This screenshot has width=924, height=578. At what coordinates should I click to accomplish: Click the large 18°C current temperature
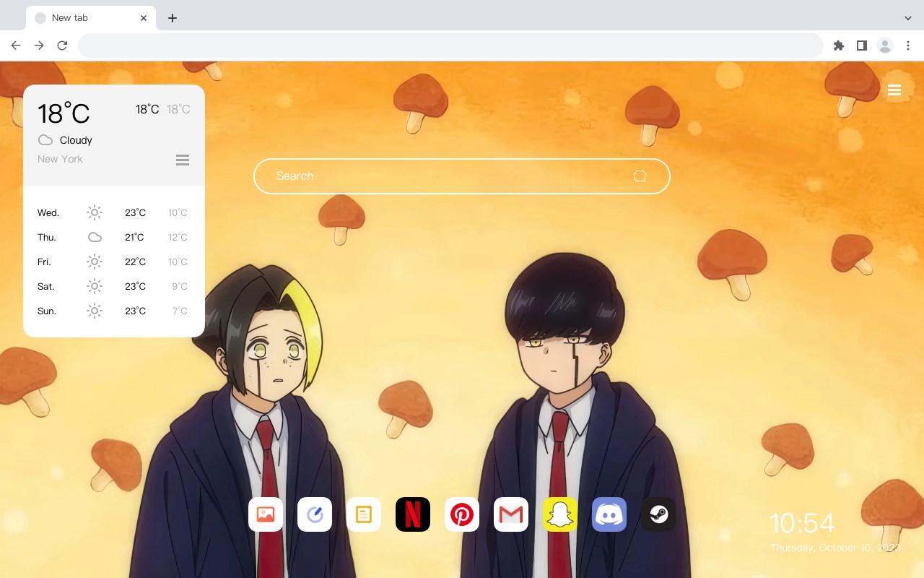point(64,113)
